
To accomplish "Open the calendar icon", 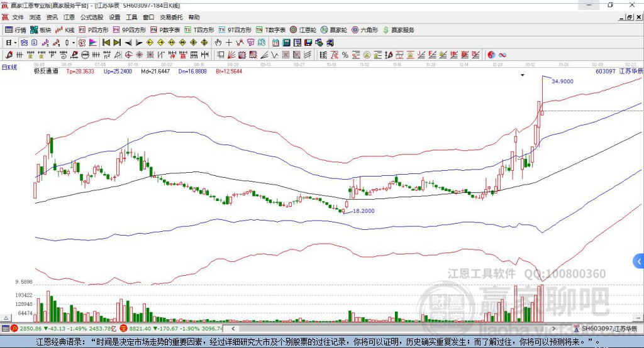I will click(x=275, y=43).
